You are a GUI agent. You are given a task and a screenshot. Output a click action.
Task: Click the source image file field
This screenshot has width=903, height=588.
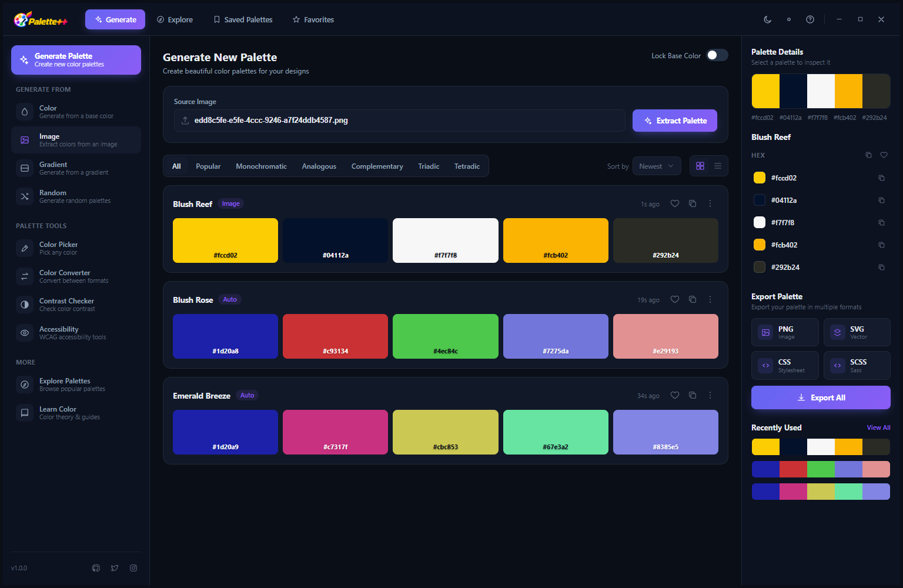pyautogui.click(x=400, y=121)
